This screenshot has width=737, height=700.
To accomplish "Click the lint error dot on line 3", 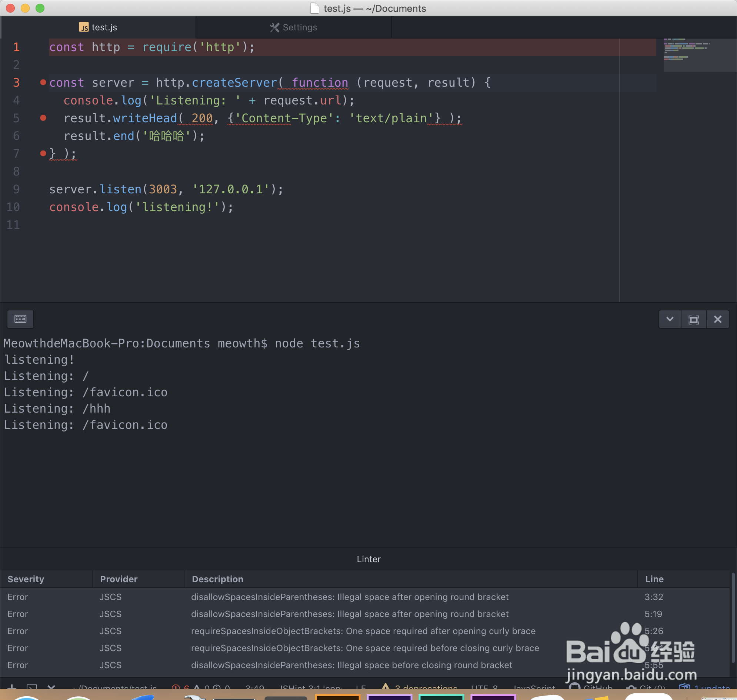I will pyautogui.click(x=43, y=83).
